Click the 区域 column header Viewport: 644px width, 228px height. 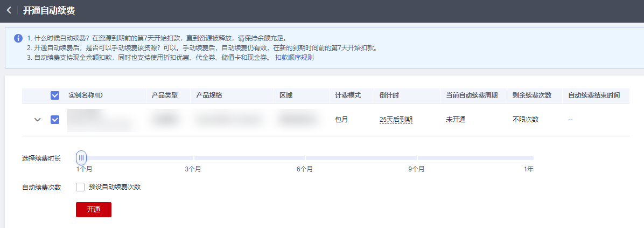tap(286, 95)
